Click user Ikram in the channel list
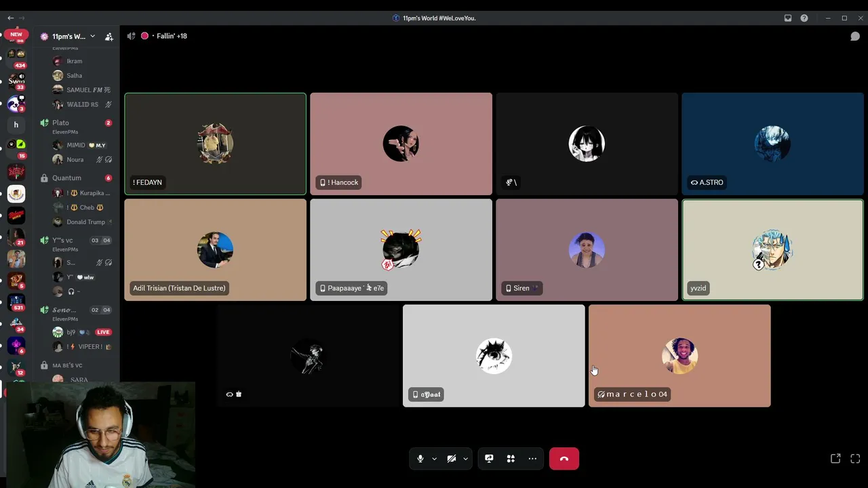Viewport: 868px width, 488px height. pos(75,61)
